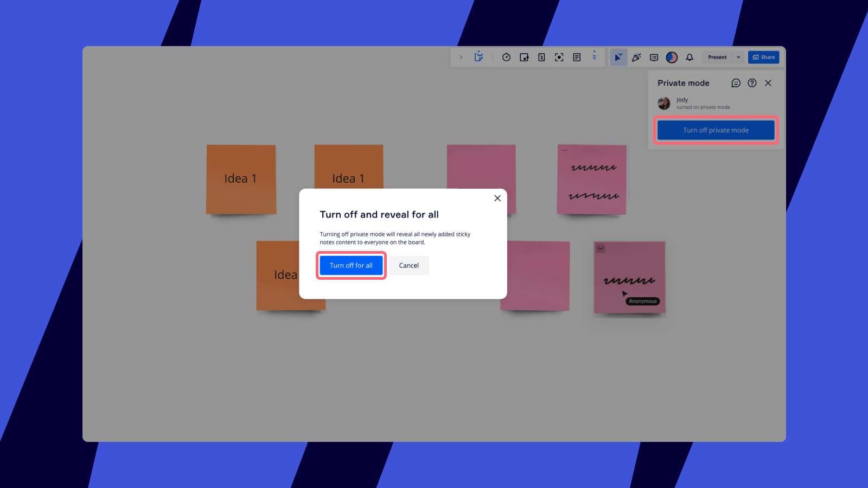
Task: Click the Present button
Action: click(717, 57)
